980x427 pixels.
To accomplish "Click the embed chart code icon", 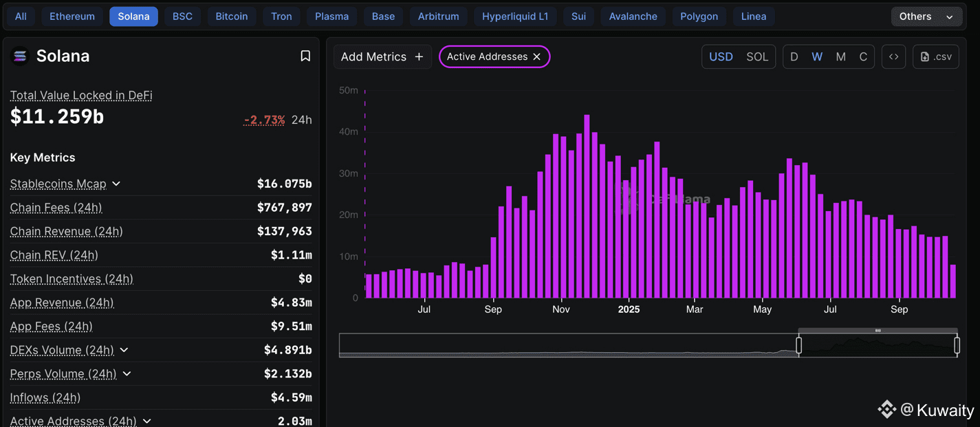I will pyautogui.click(x=893, y=57).
